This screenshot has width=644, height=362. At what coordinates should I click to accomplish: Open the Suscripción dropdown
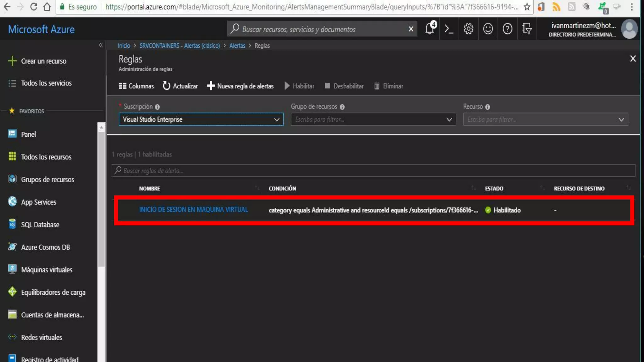[201, 119]
